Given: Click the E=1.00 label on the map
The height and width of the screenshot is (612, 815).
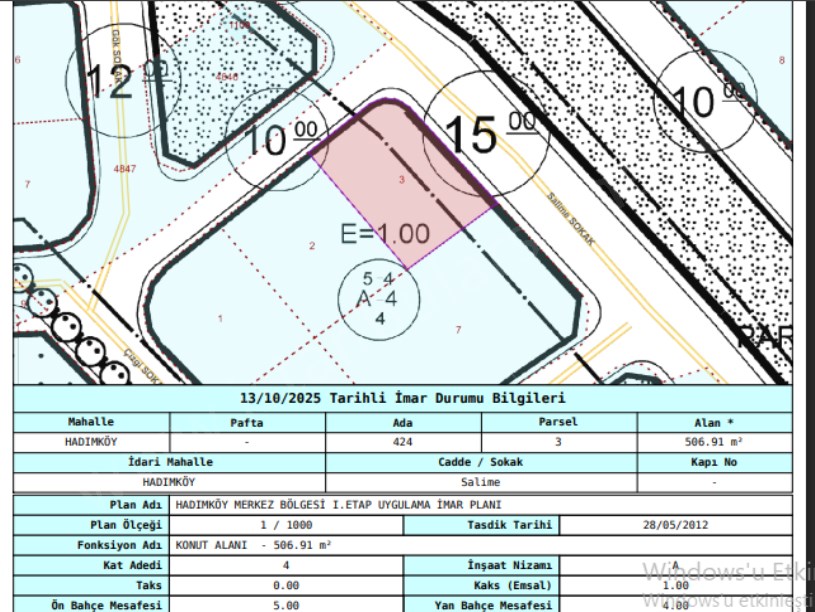Looking at the screenshot, I should click(x=385, y=234).
